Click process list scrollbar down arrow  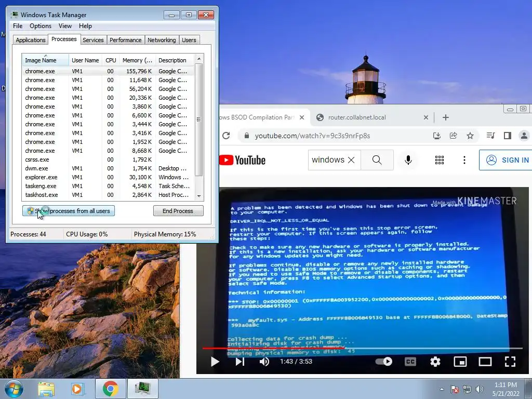pos(199,196)
